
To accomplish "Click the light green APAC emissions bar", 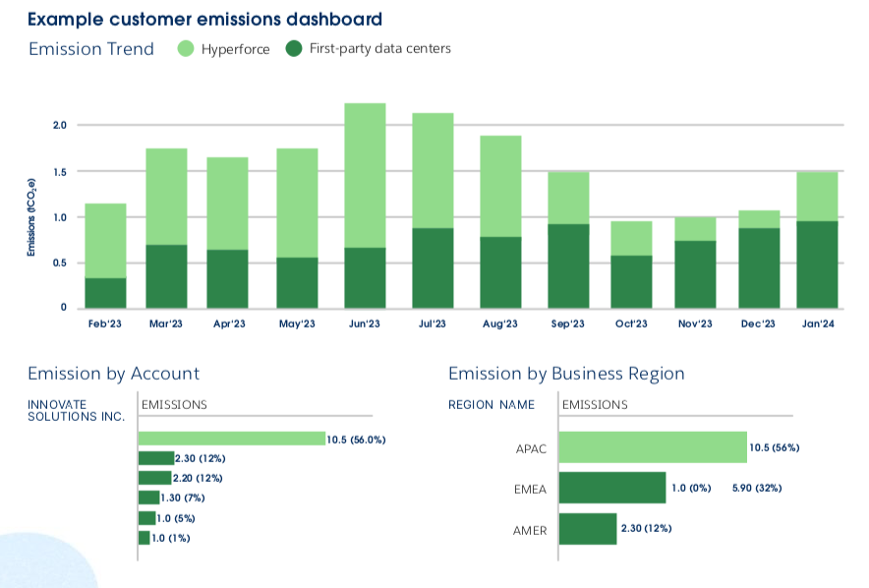I will point(653,447).
